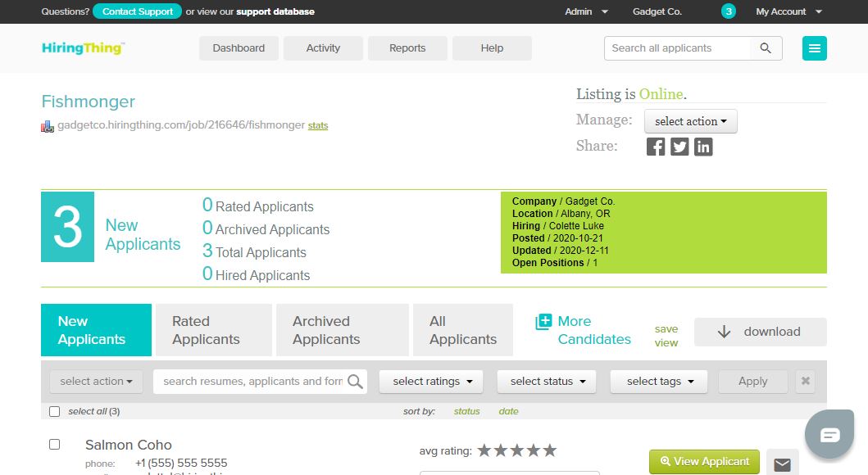Open the More Candidates link

click(x=594, y=330)
